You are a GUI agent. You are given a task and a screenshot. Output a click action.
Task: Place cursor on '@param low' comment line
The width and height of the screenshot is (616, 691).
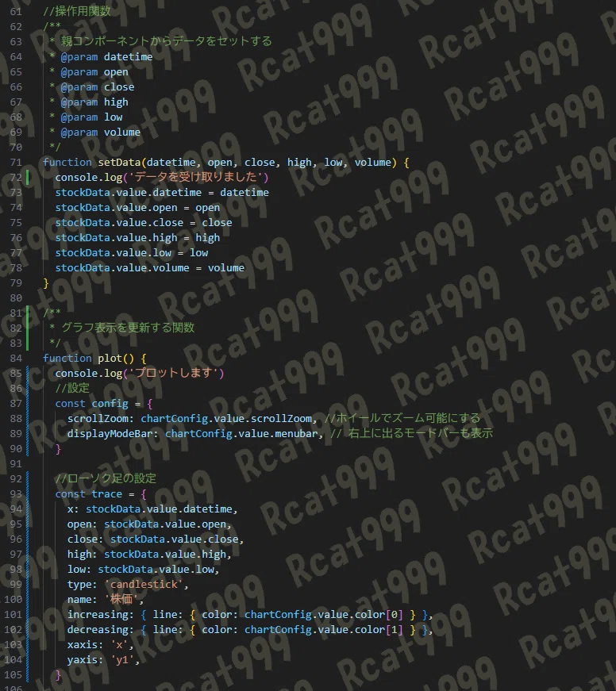pyautogui.click(x=86, y=117)
